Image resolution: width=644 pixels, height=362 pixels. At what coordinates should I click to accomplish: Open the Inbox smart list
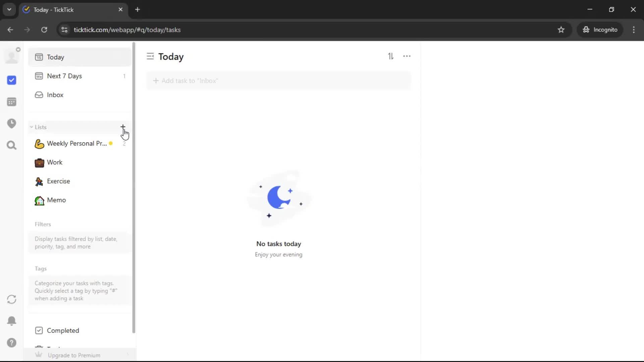point(55,95)
